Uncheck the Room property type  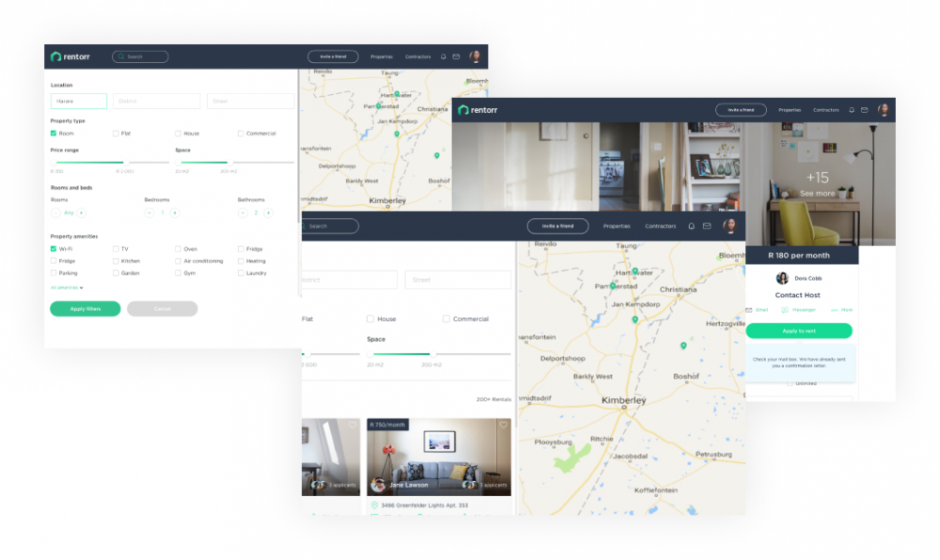(54, 133)
